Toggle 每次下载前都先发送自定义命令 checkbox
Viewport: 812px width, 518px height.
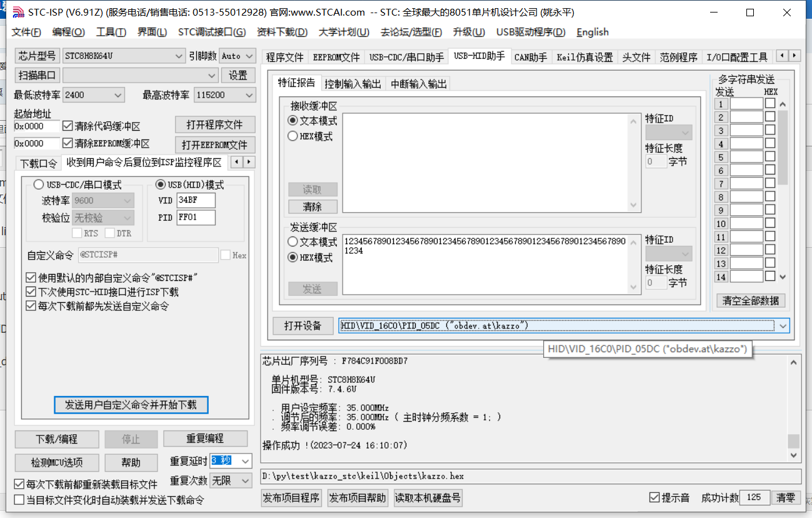coord(31,306)
